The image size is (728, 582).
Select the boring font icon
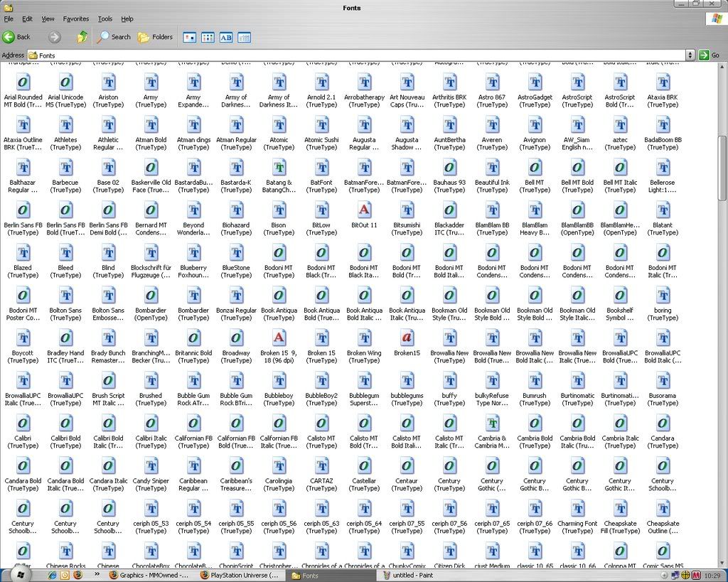(663, 296)
